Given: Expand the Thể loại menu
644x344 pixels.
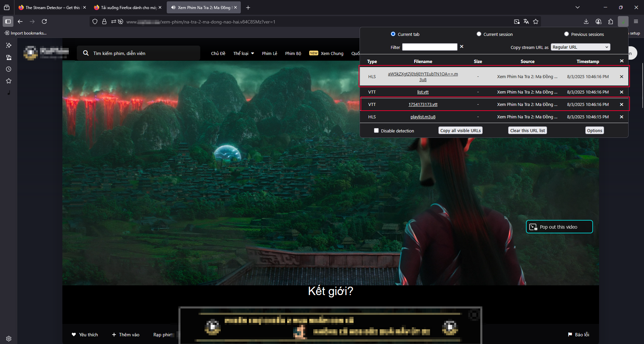Looking at the screenshot, I should [x=244, y=53].
